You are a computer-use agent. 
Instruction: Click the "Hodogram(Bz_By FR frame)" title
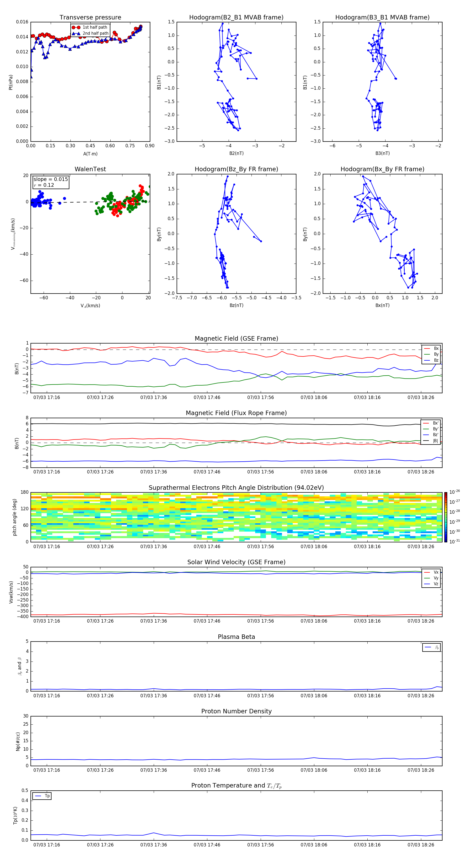[x=236, y=169]
